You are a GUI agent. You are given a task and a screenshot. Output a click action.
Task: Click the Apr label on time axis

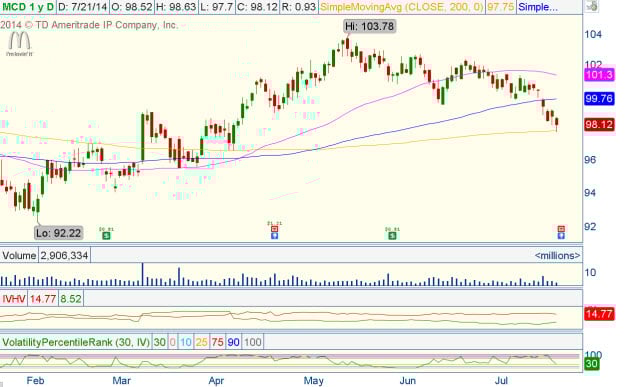[216, 381]
